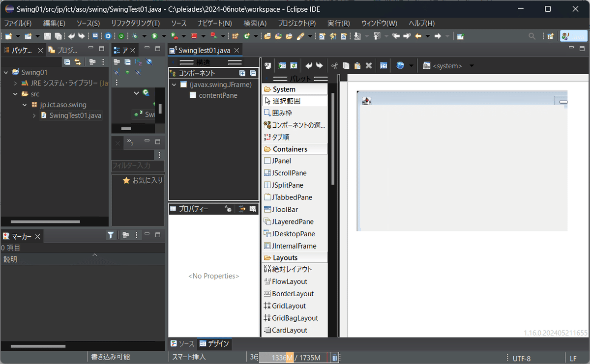This screenshot has height=364, width=590.
Task: Open dropdown arrow beside globe icon
Action: 411,66
